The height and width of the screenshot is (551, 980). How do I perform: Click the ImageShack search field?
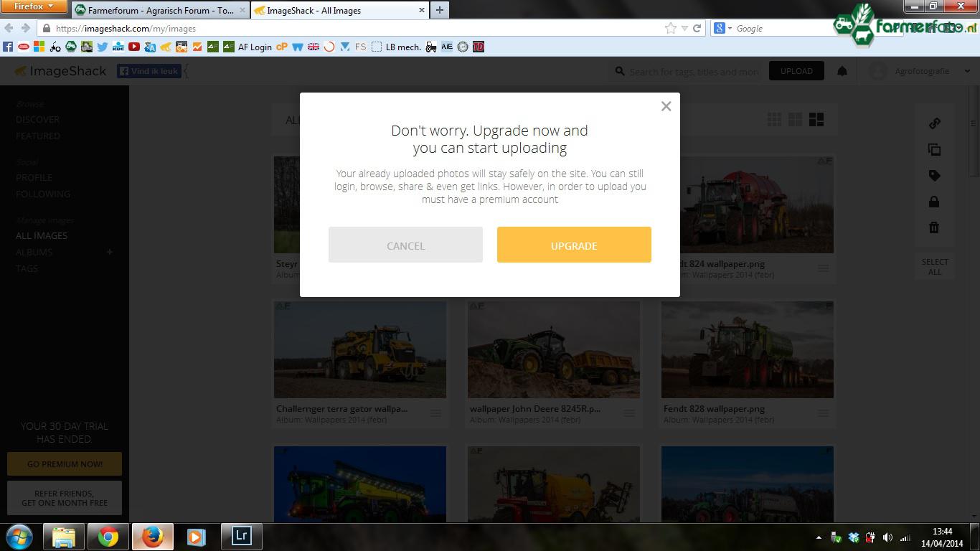point(692,71)
